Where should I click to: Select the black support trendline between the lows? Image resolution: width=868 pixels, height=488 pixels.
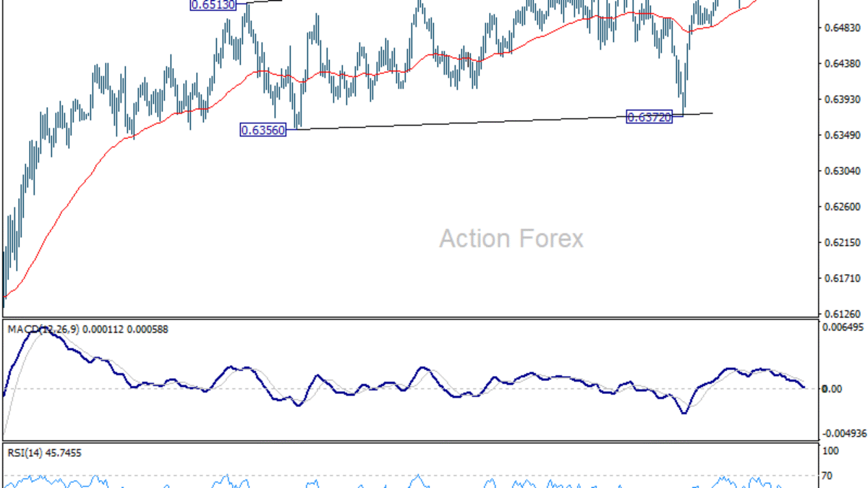499,121
